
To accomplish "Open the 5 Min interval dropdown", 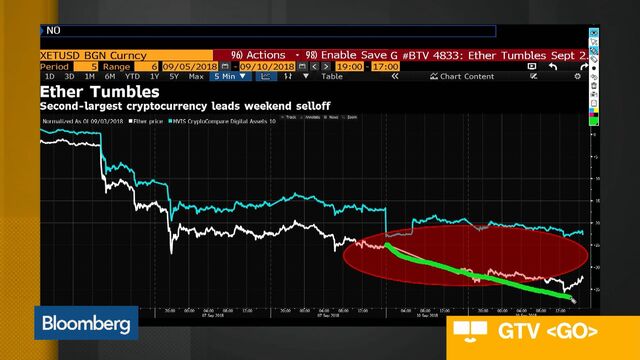I will 230,76.
